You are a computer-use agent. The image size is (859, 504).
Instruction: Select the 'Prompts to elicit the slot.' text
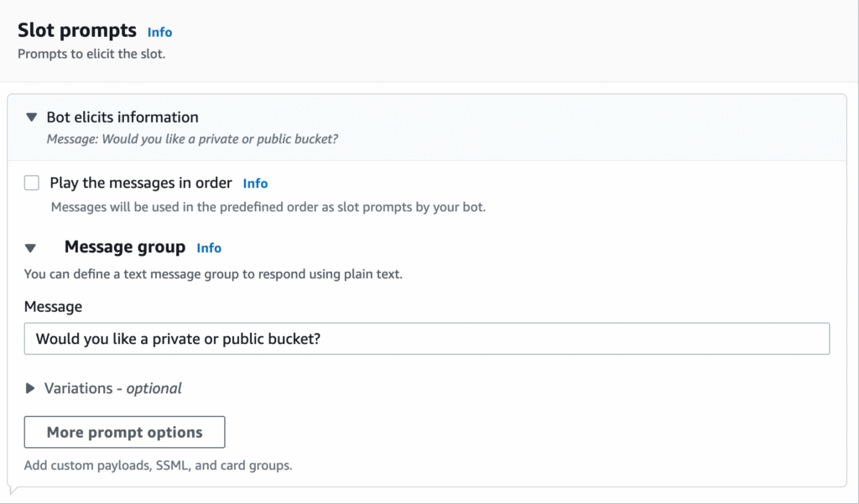[x=91, y=55]
